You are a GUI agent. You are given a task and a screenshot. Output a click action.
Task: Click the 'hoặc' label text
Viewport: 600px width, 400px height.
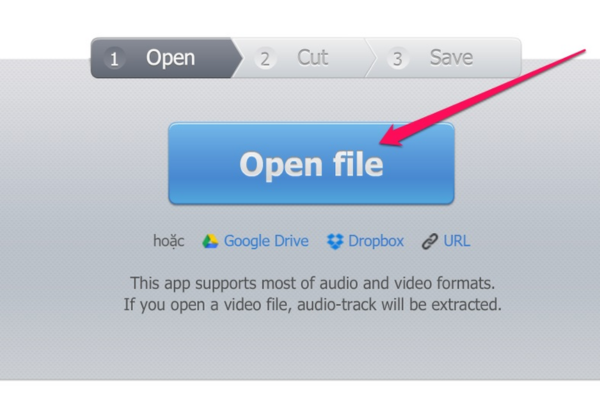[169, 241]
